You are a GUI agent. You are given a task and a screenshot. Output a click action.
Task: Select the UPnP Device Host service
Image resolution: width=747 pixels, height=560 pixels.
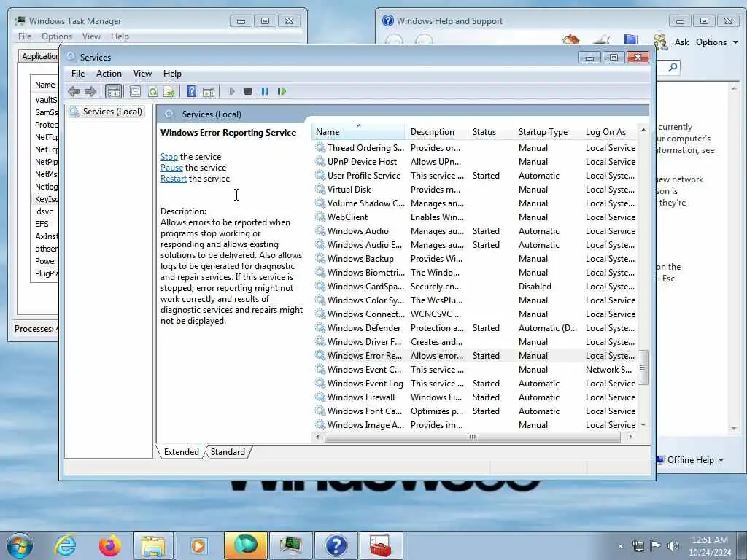(x=475, y=162)
